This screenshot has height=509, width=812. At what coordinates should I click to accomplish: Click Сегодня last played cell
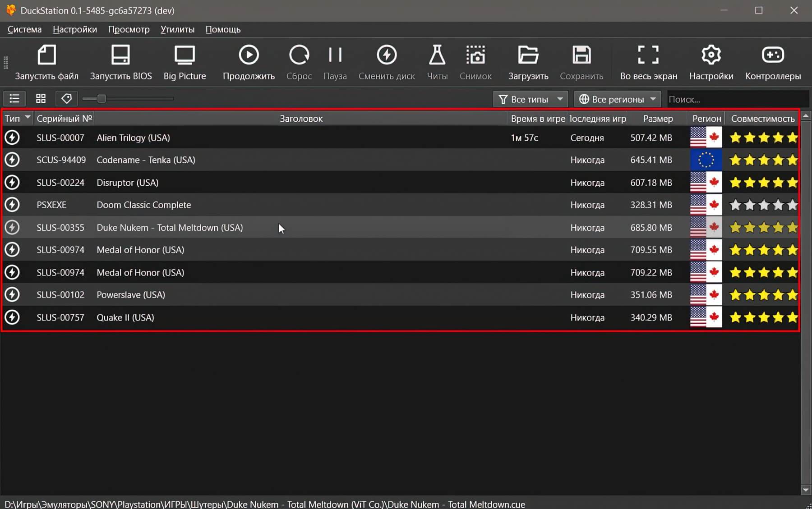coord(587,138)
